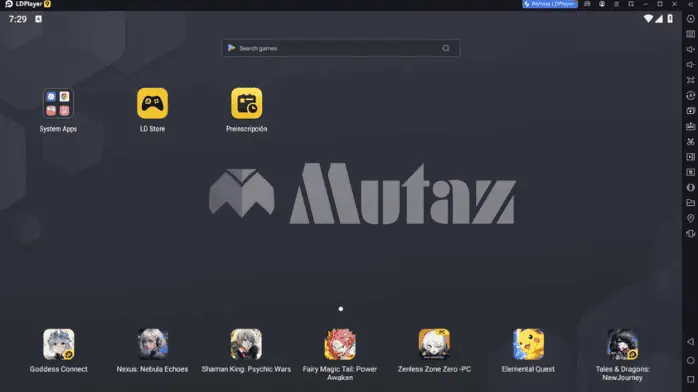Click the mini-window mode icon in title bar
Viewport: 698px width, 392px height.
coord(631,4)
